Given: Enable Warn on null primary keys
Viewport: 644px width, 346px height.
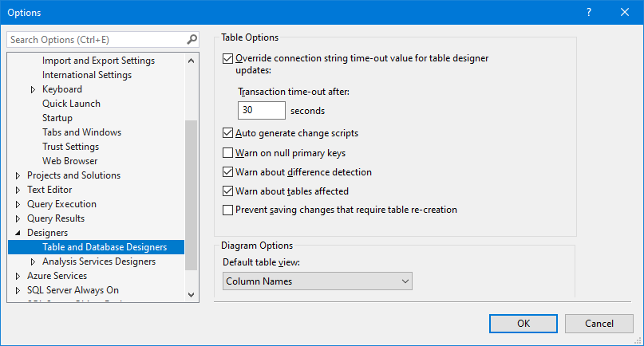Looking at the screenshot, I should pos(228,152).
